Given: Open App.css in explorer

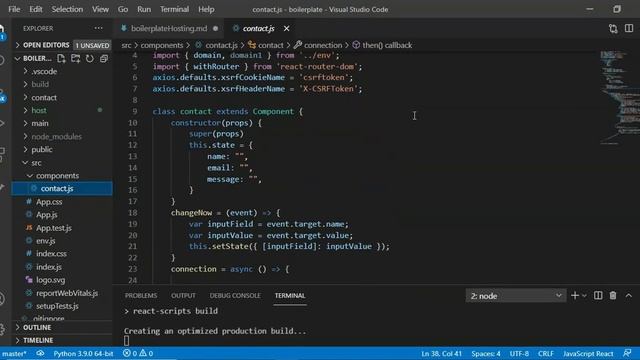Looking at the screenshot, I should (x=49, y=202).
